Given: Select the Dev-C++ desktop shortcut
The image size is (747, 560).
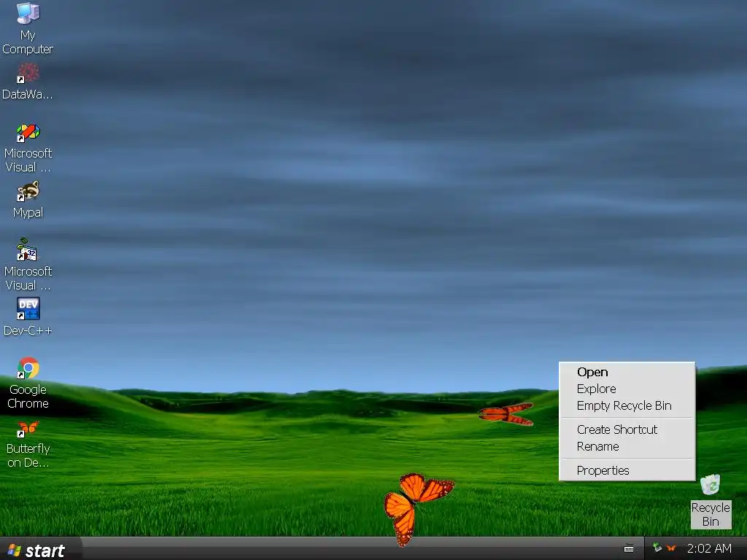Looking at the screenshot, I should pyautogui.click(x=28, y=316).
